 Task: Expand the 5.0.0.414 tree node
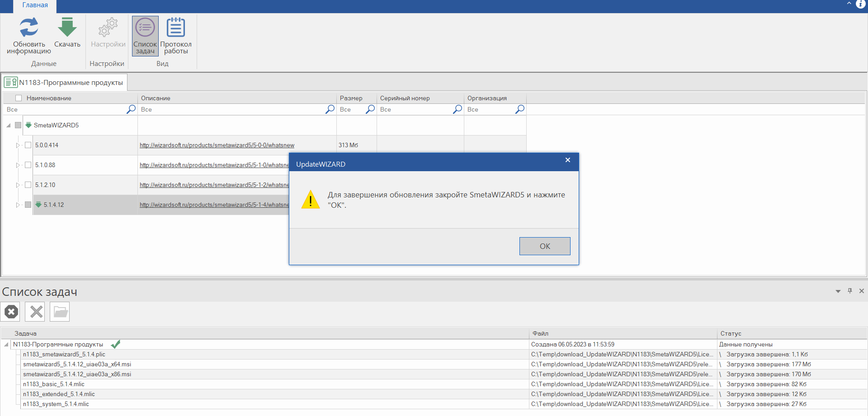(x=18, y=145)
